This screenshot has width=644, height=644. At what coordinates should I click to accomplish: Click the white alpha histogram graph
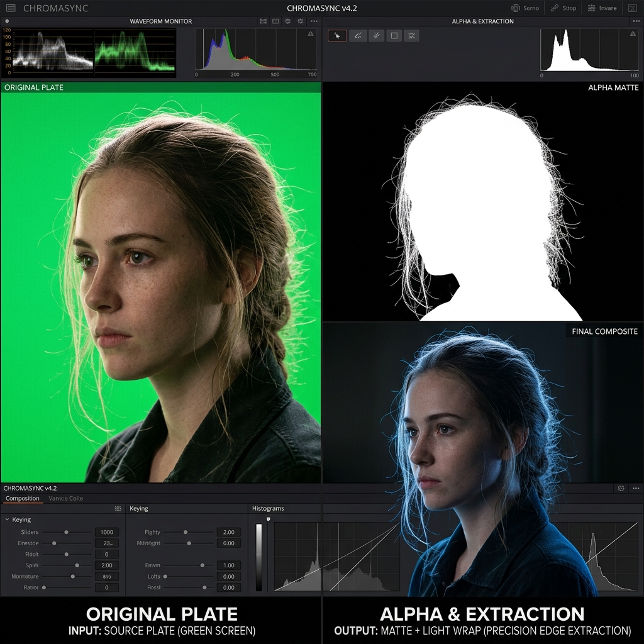click(590, 50)
